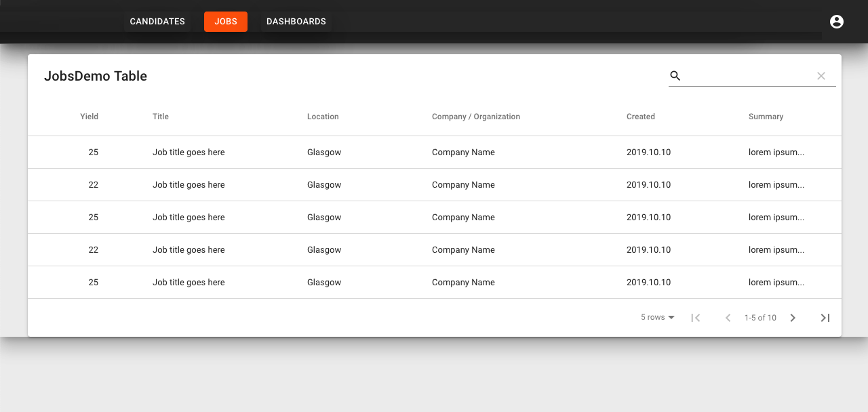Go to the next page of results

coord(793,318)
